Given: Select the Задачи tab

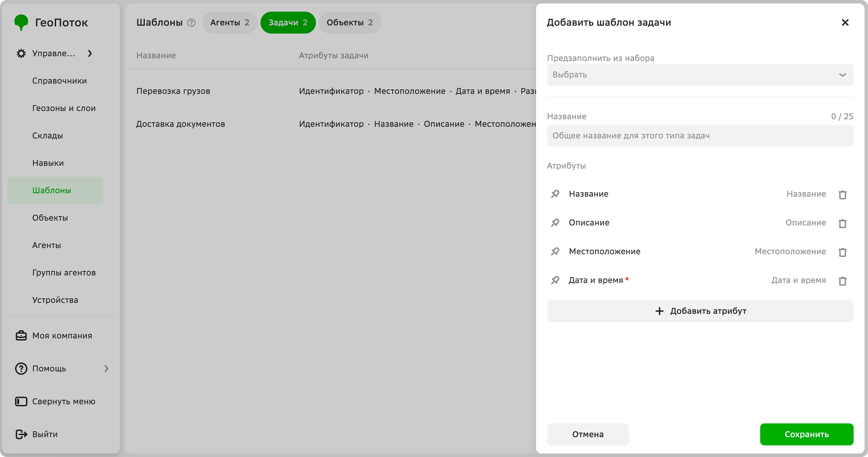Looking at the screenshot, I should 288,23.
